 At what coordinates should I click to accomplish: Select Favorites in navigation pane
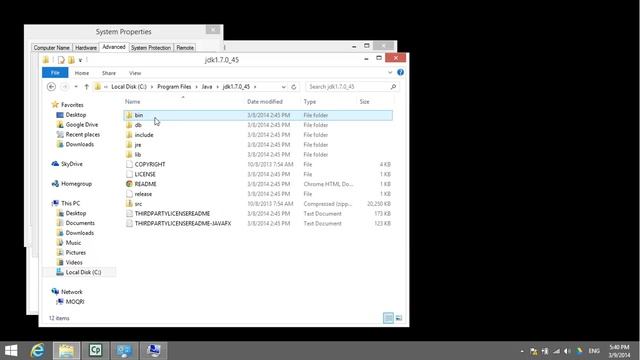tap(72, 105)
